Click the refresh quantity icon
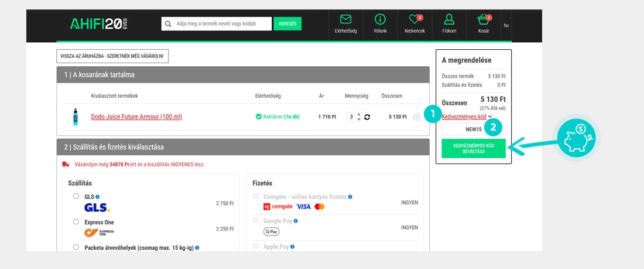This screenshot has width=644, height=269. coord(367,117)
